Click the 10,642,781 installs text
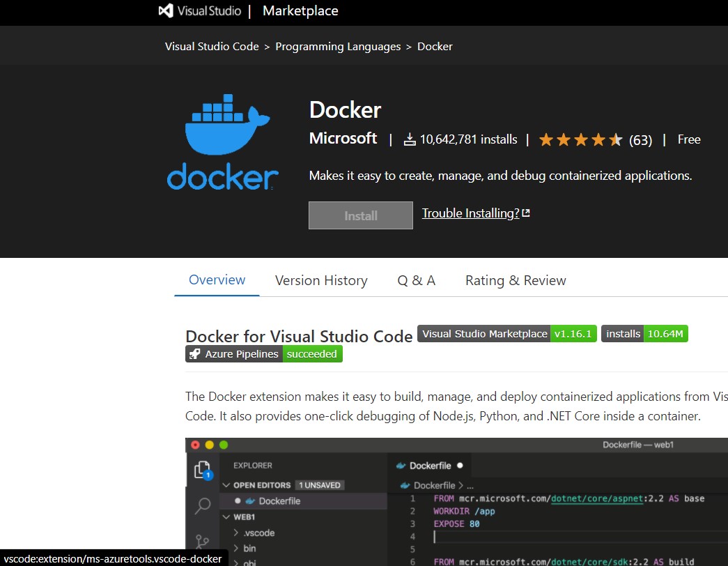This screenshot has height=566, width=728. pos(468,139)
